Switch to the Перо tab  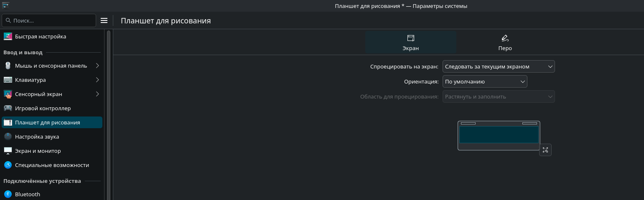505,43
